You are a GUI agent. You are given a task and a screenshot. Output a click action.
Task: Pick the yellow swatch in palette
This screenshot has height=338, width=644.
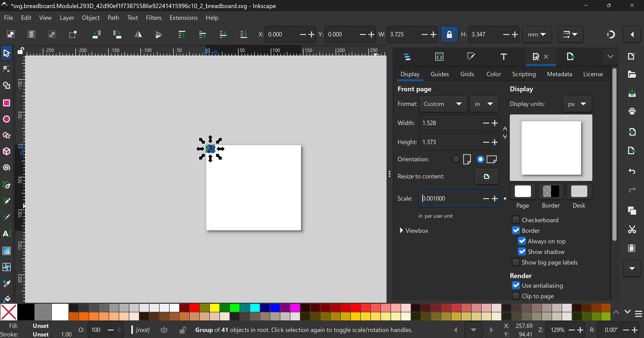(215, 308)
